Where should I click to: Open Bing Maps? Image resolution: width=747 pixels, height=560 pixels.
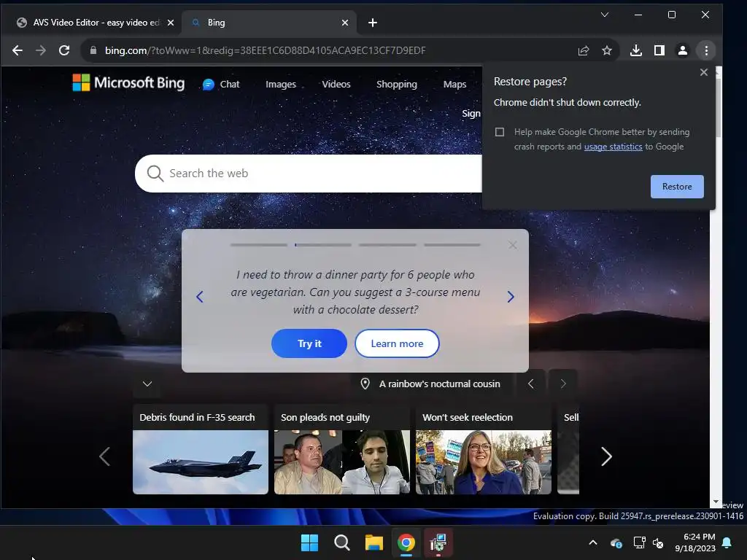click(x=454, y=85)
